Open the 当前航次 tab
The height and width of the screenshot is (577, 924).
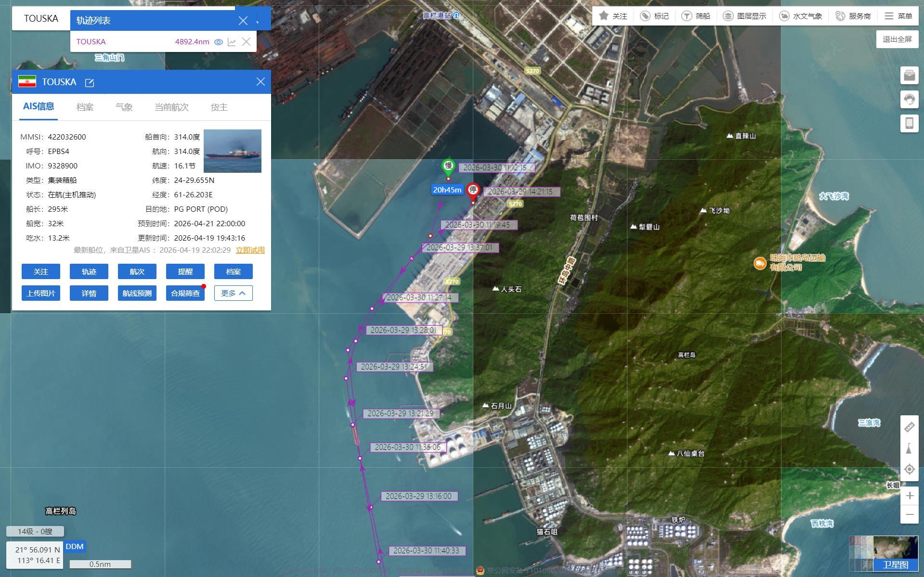(171, 107)
